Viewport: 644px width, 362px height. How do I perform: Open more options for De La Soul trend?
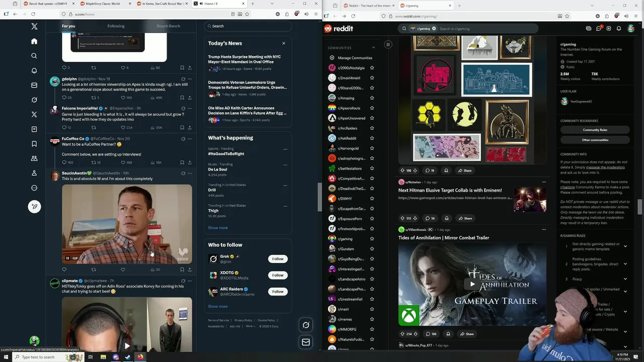tap(285, 165)
